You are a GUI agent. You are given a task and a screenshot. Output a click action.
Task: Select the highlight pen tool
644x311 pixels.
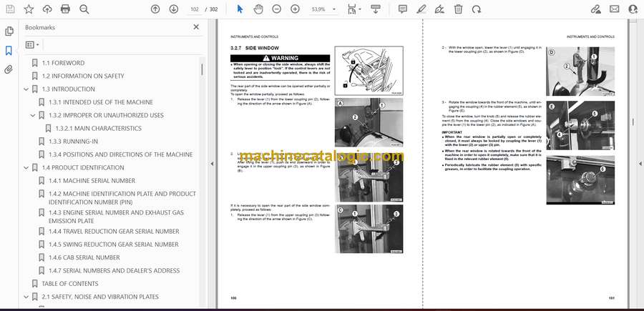pos(421,9)
